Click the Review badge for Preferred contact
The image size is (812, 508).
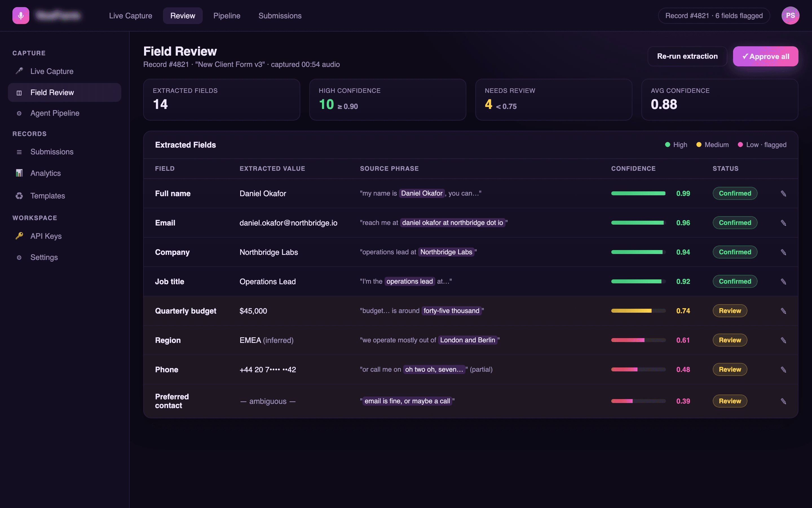click(730, 401)
